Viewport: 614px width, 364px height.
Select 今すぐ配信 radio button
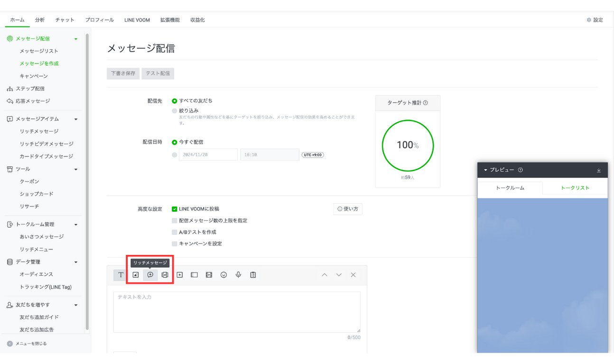coord(175,142)
